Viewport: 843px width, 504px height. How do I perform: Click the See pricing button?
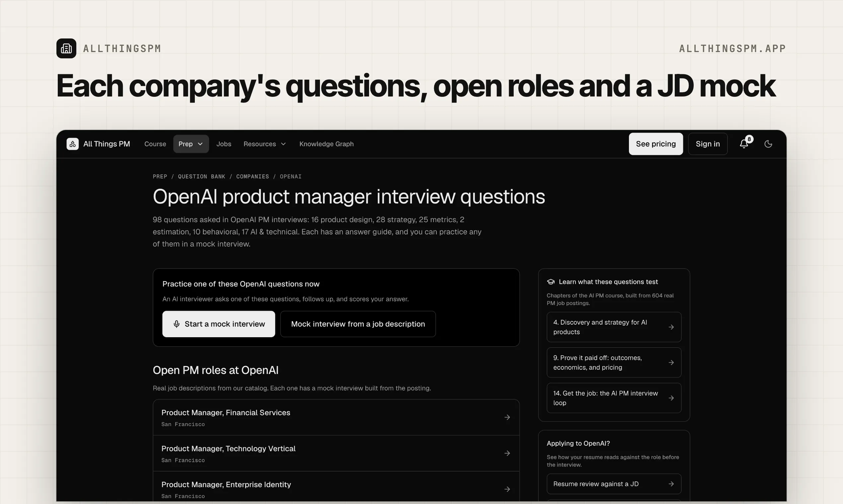coord(656,144)
